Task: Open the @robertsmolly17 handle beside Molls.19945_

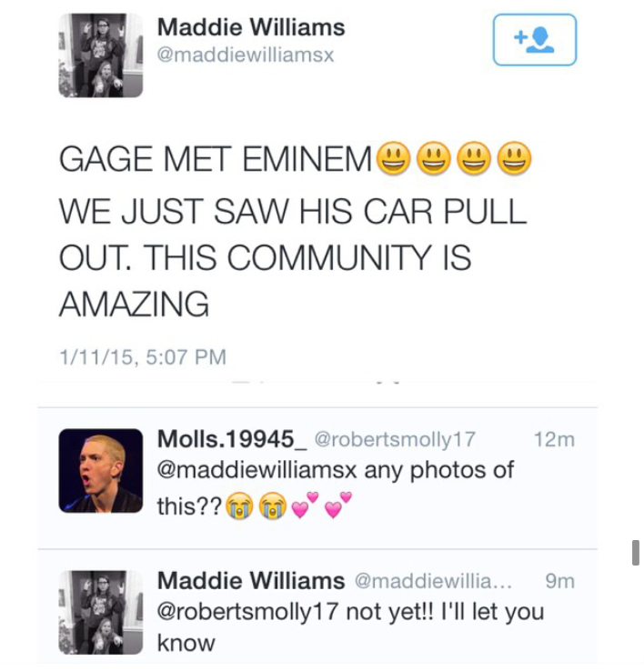Action: [x=395, y=439]
